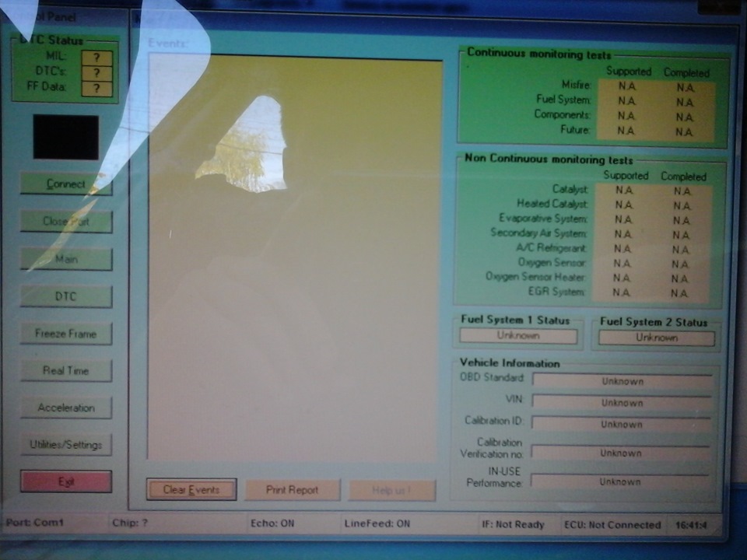
Task: Click the clock time in status bar
Action: pos(691,526)
